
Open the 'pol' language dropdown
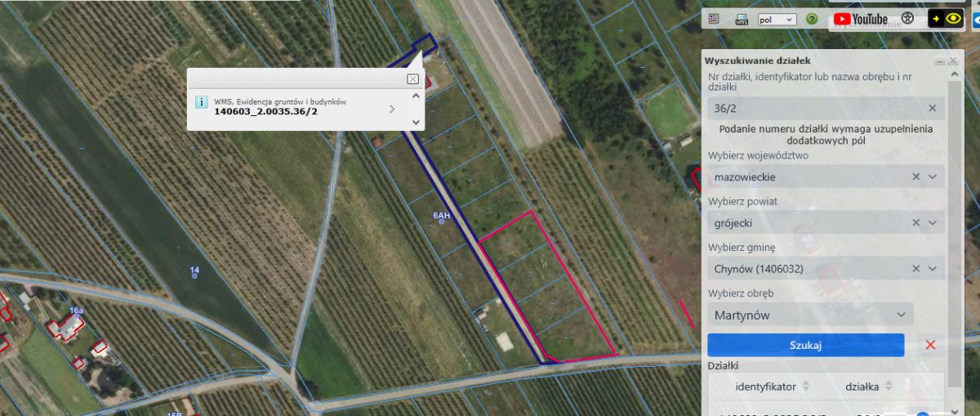(777, 19)
